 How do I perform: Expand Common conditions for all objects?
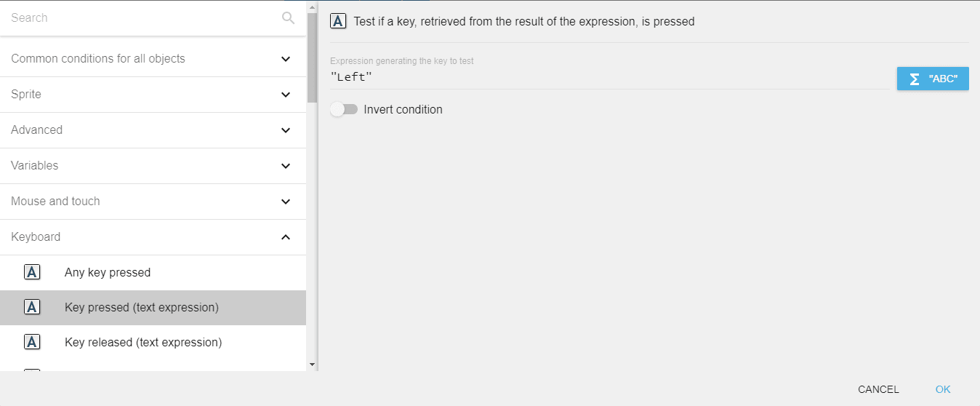coord(286,59)
